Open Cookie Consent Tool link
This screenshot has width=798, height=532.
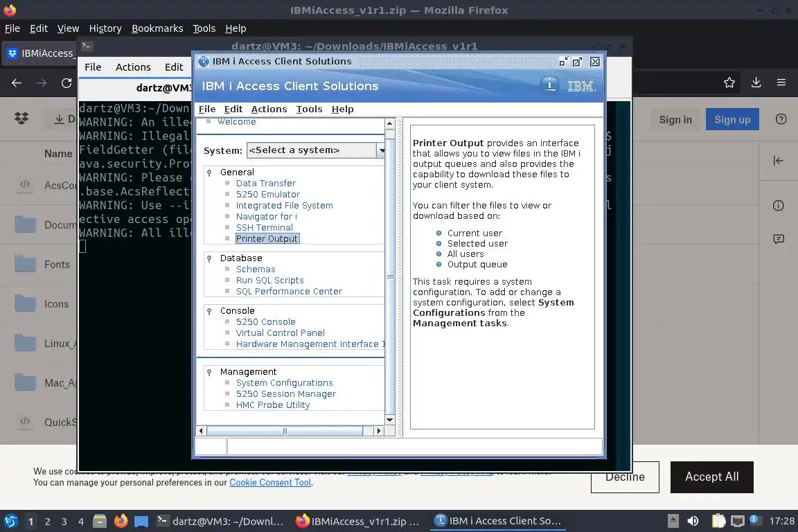pos(269,483)
